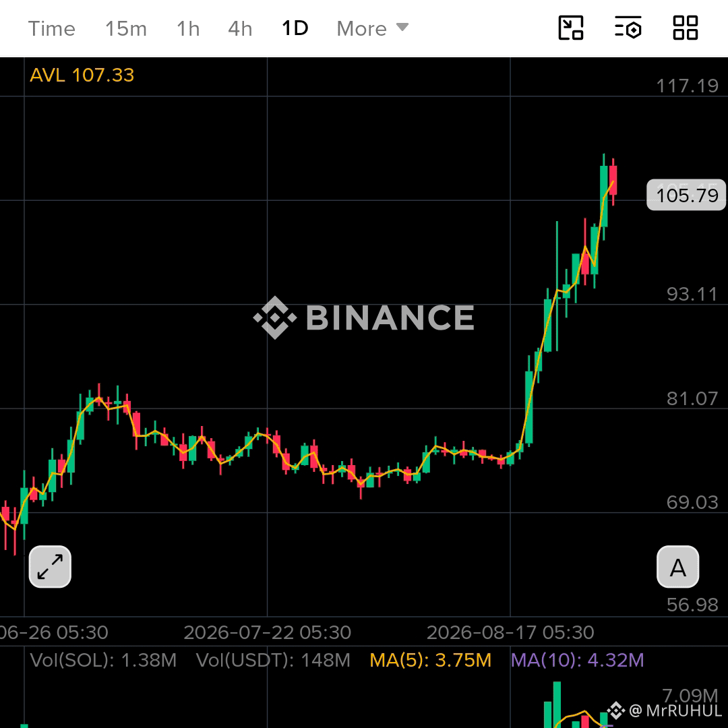Screen dimensions: 728x728
Task: Tap the 69.03 price axis label
Action: tap(692, 502)
